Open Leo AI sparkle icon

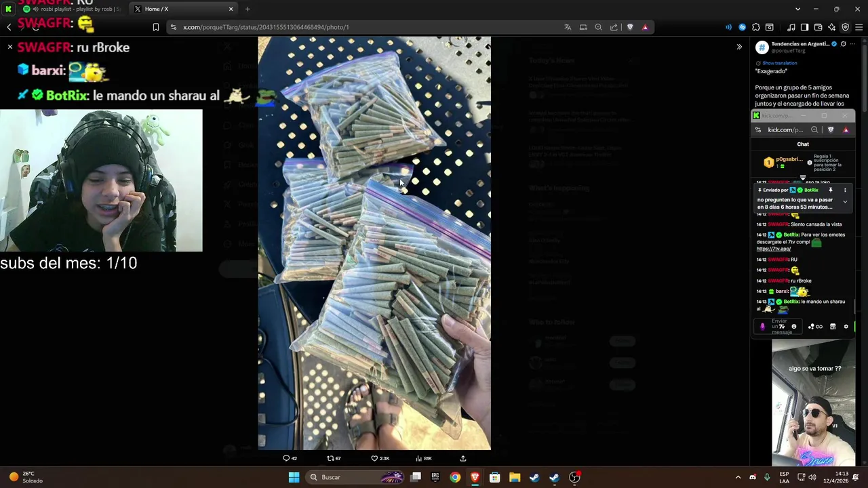tap(831, 27)
